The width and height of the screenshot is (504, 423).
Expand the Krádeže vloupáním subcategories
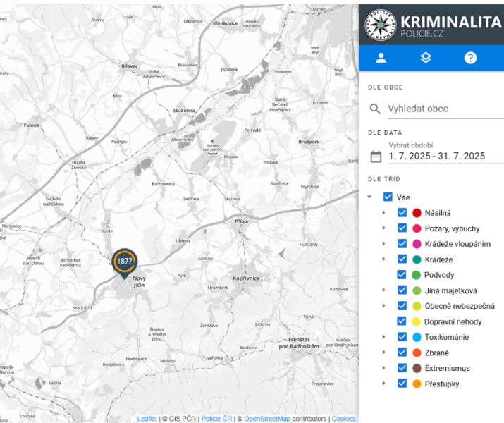point(383,243)
